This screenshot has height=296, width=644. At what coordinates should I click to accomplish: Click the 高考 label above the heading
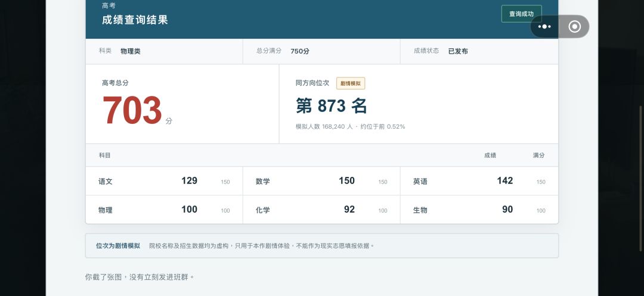[x=109, y=6]
